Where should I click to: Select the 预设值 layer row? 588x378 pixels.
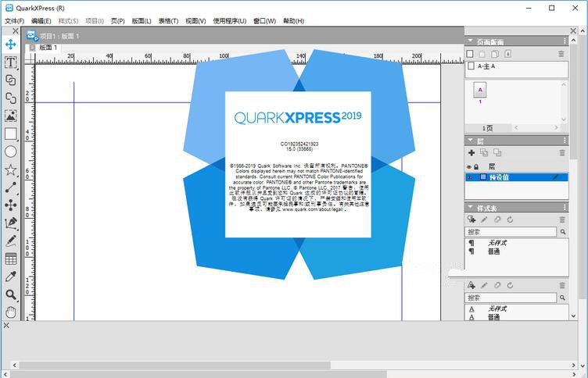point(516,177)
